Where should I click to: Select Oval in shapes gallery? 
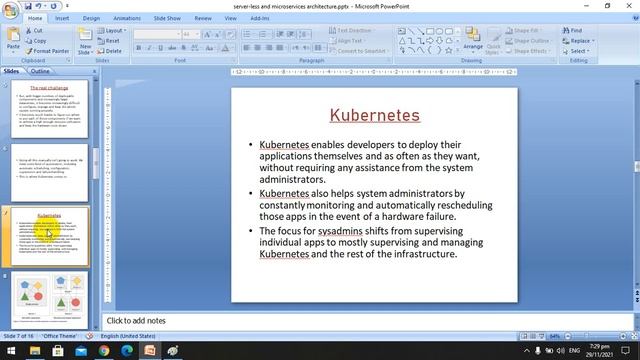[x=439, y=31]
